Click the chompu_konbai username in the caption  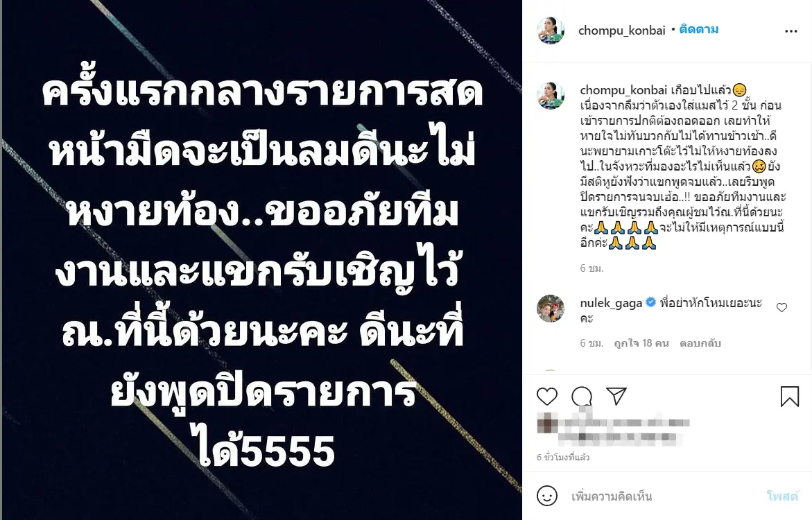(x=623, y=90)
